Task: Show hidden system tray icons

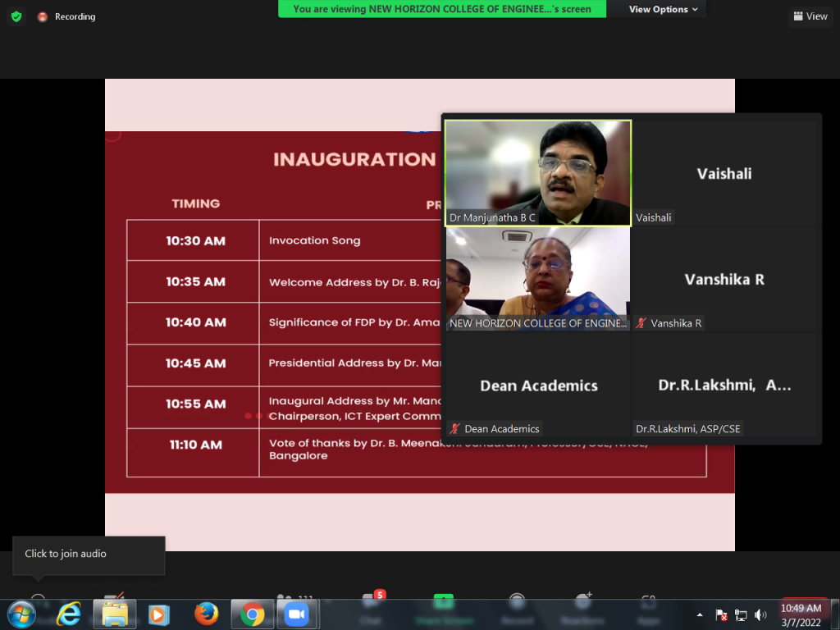Action: pos(700,614)
